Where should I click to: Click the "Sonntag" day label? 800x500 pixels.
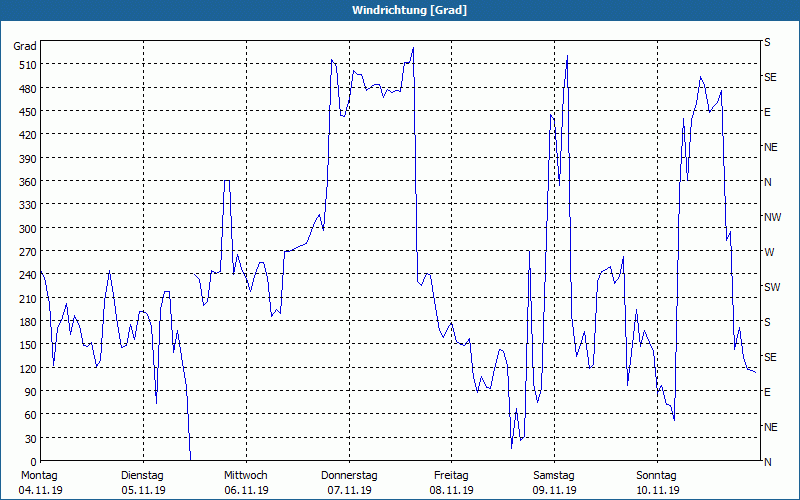tap(656, 476)
